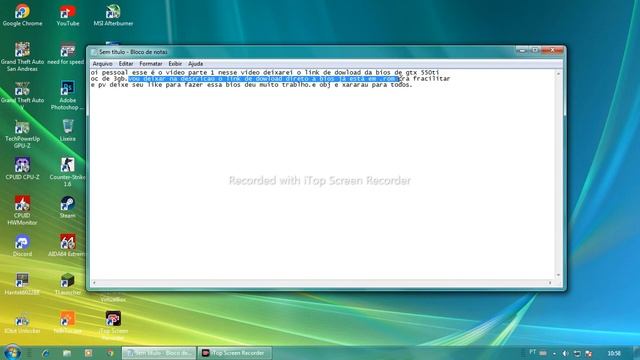
Task: Click the Windows Start orb
Action: (x=12, y=352)
